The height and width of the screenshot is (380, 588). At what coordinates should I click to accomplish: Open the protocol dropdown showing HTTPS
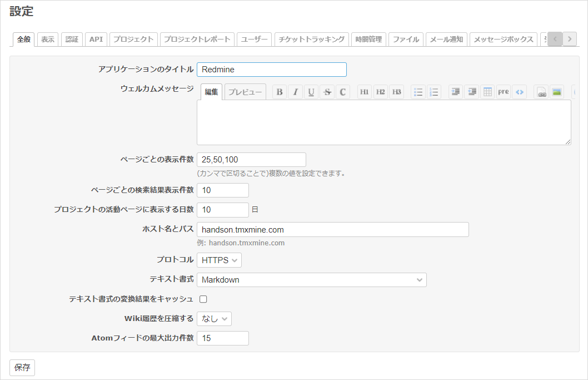(x=219, y=260)
